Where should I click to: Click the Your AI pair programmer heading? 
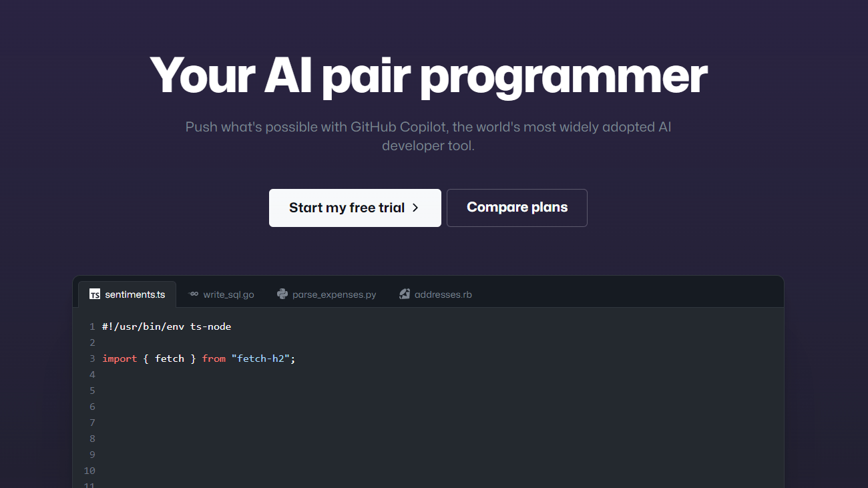[428, 75]
